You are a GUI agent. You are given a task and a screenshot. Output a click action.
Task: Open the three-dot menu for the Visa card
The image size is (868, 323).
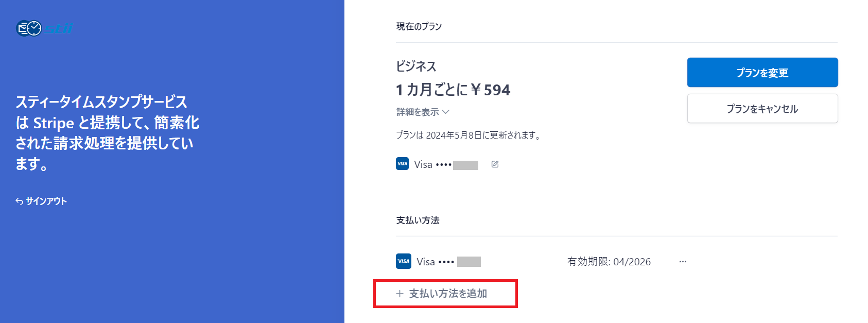tap(683, 262)
